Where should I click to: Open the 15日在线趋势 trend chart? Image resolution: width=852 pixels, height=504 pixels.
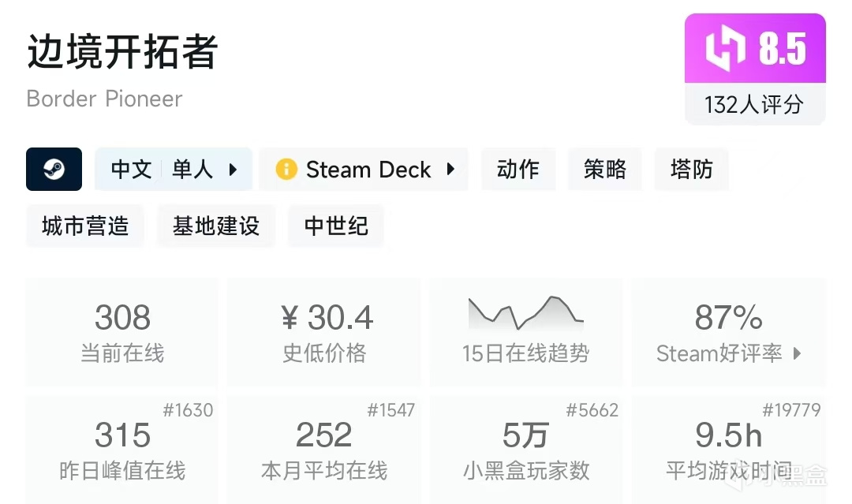coord(525,331)
